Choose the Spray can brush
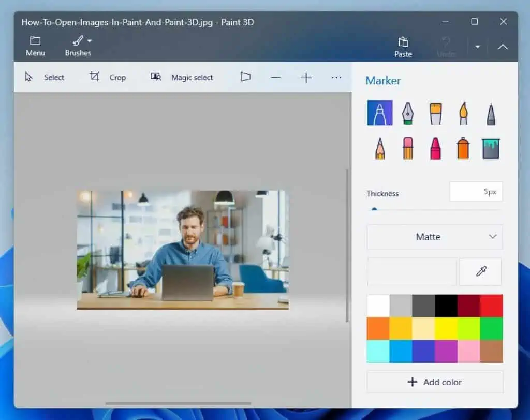530x420 pixels. (462, 148)
